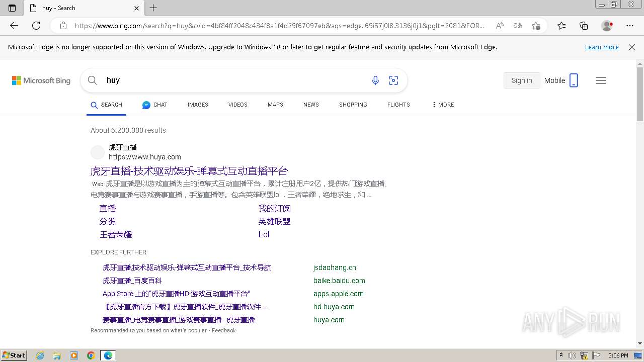644x362 pixels.
Task: Open the tab actions menu icon
Action: 12,8
